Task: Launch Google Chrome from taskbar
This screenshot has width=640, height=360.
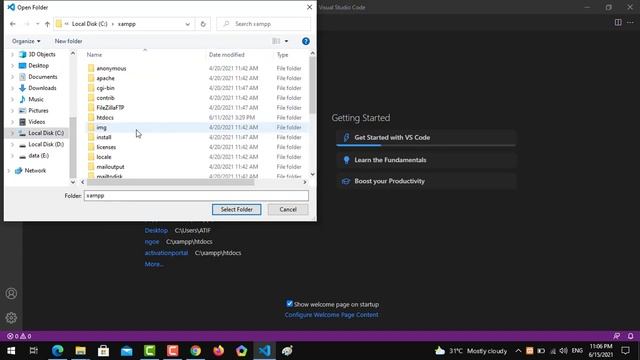Action: [x=196, y=351]
